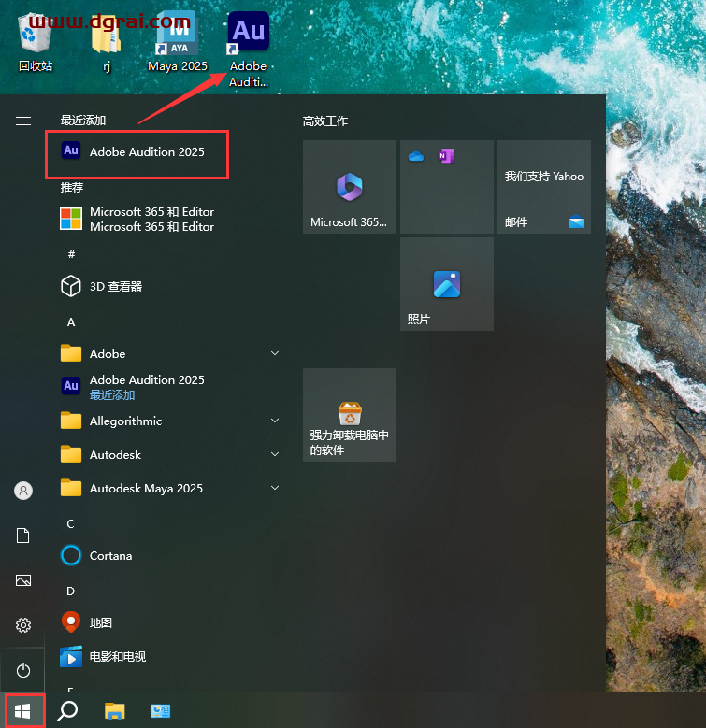
Task: Click the 高效工作 tile group title
Action: (x=325, y=121)
